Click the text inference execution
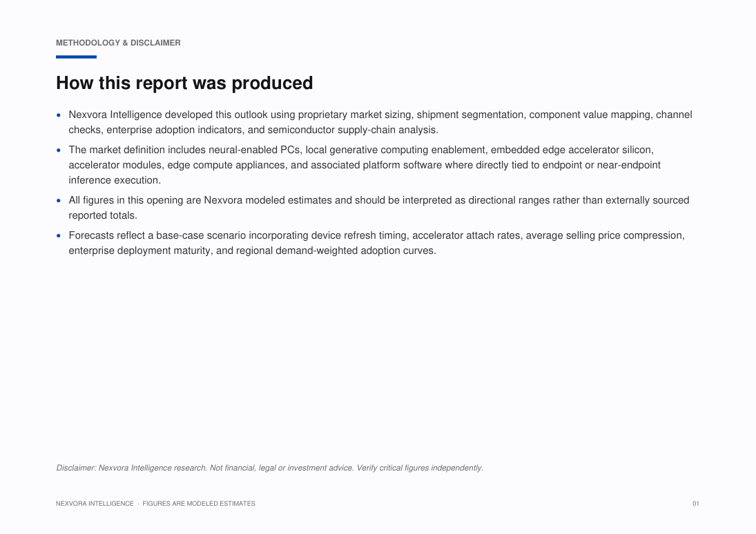The height and width of the screenshot is (534, 756). click(x=115, y=180)
